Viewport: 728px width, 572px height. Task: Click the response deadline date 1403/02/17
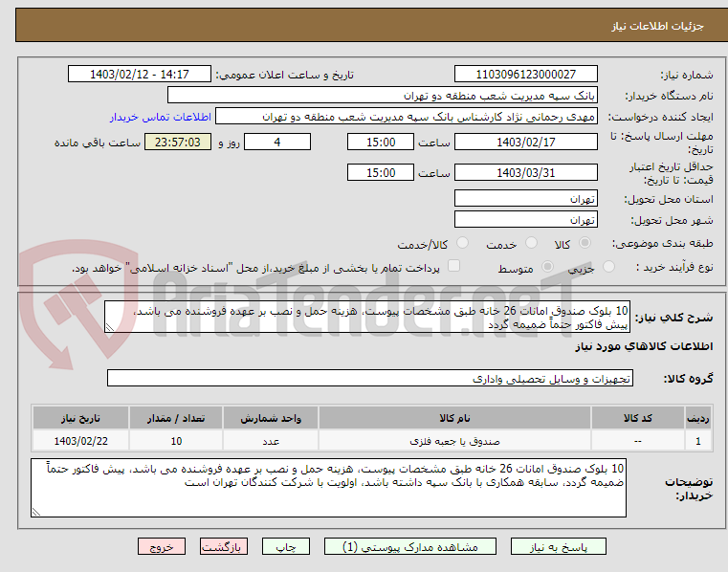tap(525, 143)
